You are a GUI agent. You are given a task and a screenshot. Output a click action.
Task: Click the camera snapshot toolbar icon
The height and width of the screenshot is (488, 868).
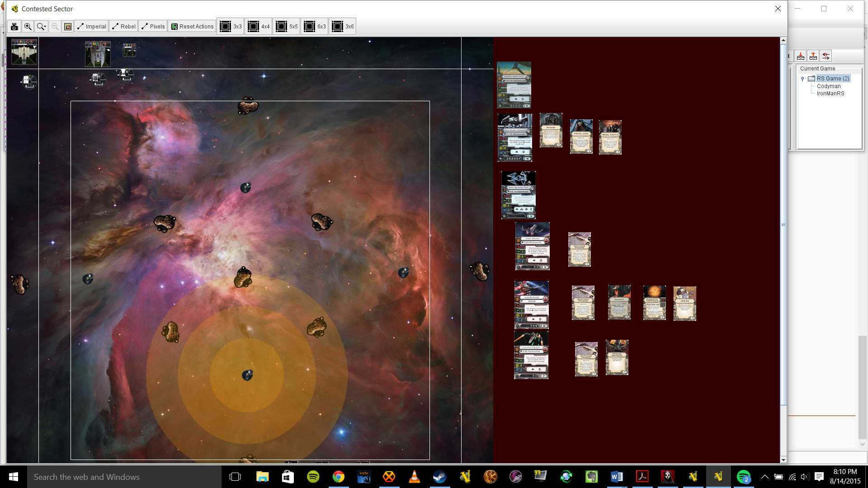pyautogui.click(x=14, y=27)
